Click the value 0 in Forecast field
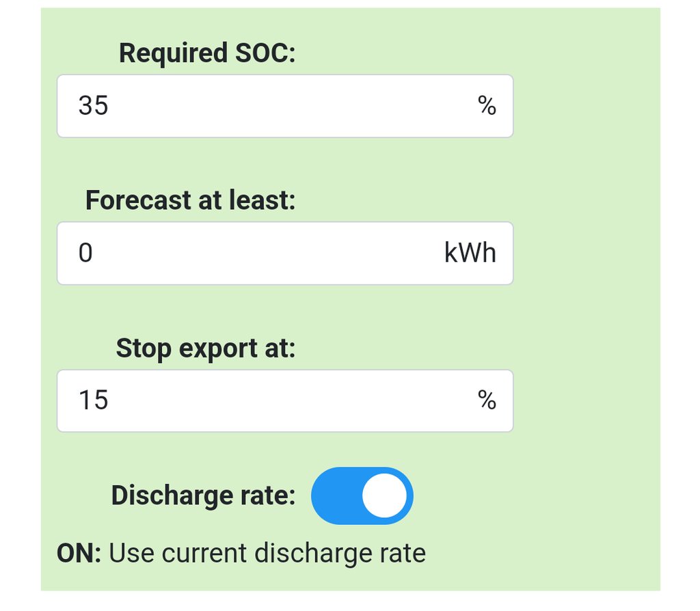Viewport: 700px width, 611px height. coord(85,254)
